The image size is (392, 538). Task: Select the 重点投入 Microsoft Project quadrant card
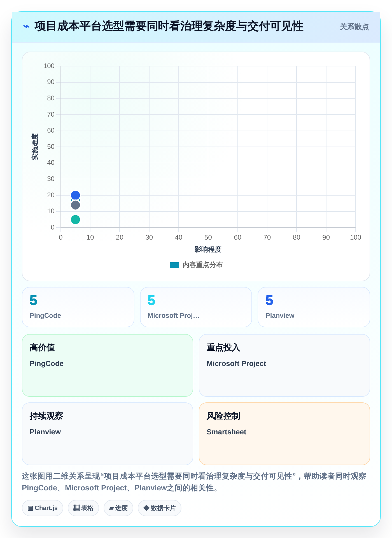pos(284,365)
